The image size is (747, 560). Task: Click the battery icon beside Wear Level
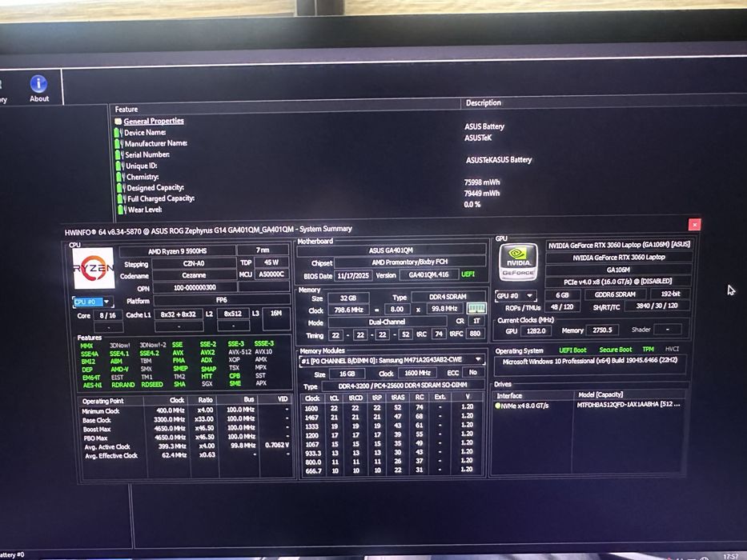point(122,210)
